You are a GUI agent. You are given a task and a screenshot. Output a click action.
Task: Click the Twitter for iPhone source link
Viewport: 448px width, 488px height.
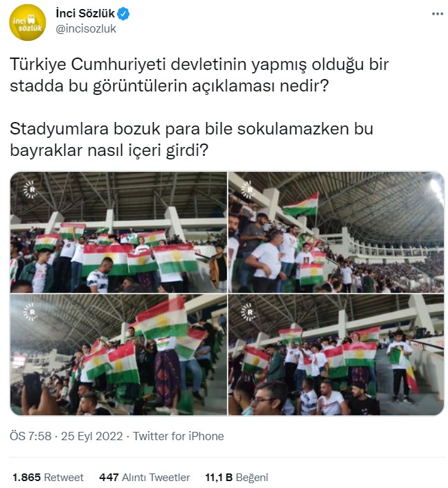click(179, 436)
